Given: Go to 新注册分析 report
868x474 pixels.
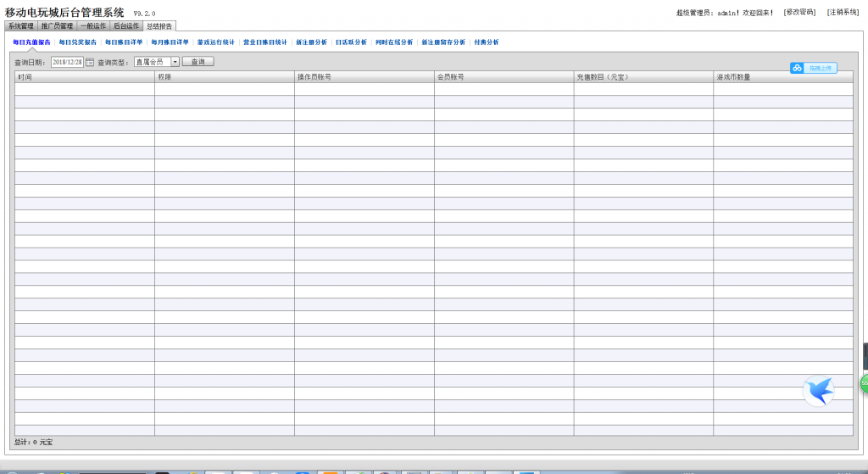Looking at the screenshot, I should (x=311, y=42).
